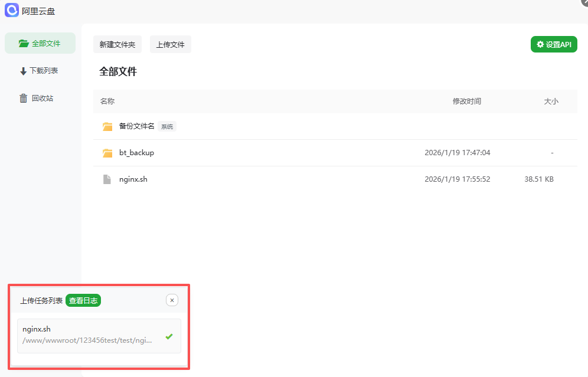Open the 全部文件 folder icon in sidebar
Viewport: 588px width, 377px height.
pos(24,42)
